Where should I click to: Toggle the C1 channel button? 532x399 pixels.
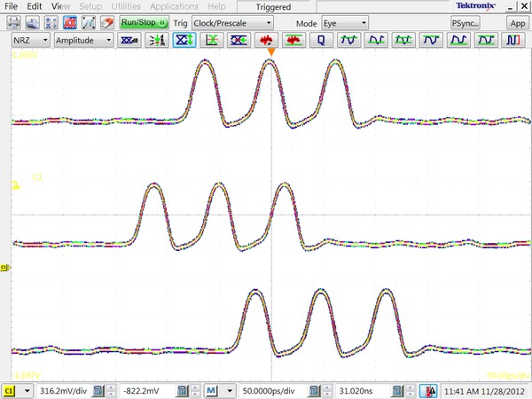[10, 390]
